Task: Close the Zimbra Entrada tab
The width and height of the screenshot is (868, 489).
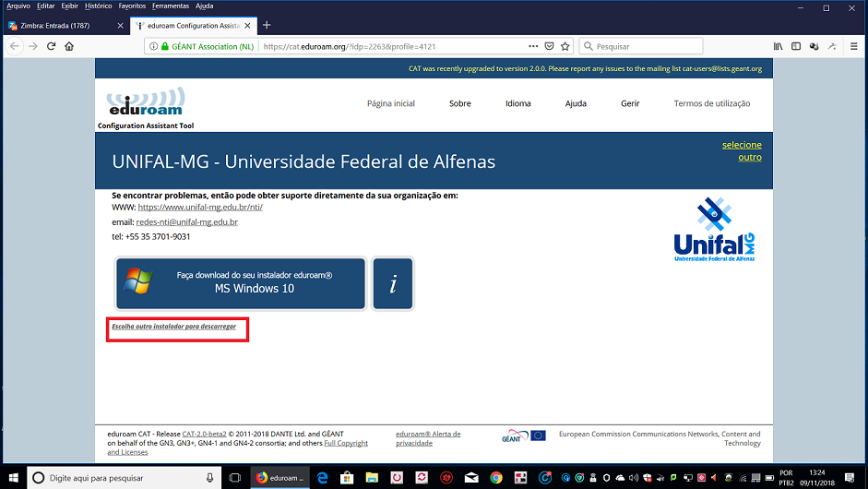Action: [x=120, y=26]
